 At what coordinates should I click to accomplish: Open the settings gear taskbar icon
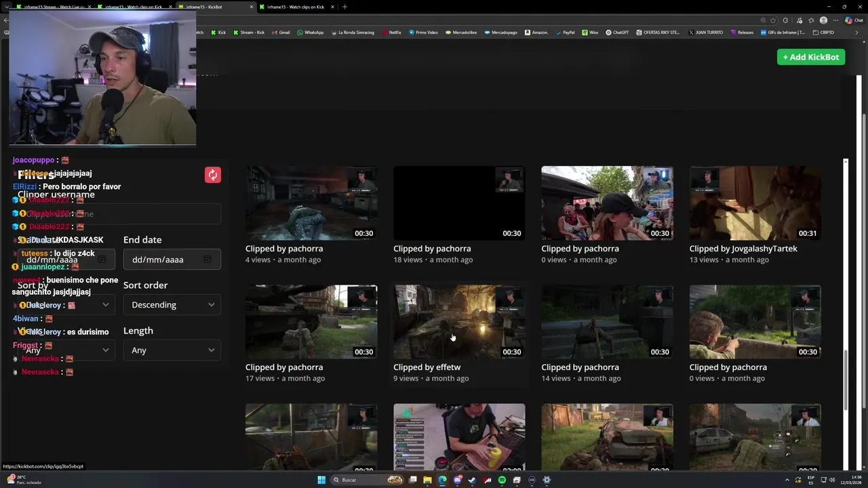(x=547, y=480)
